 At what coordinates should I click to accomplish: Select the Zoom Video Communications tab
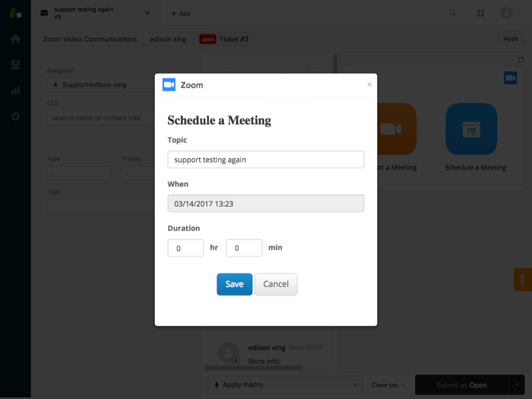pos(90,39)
